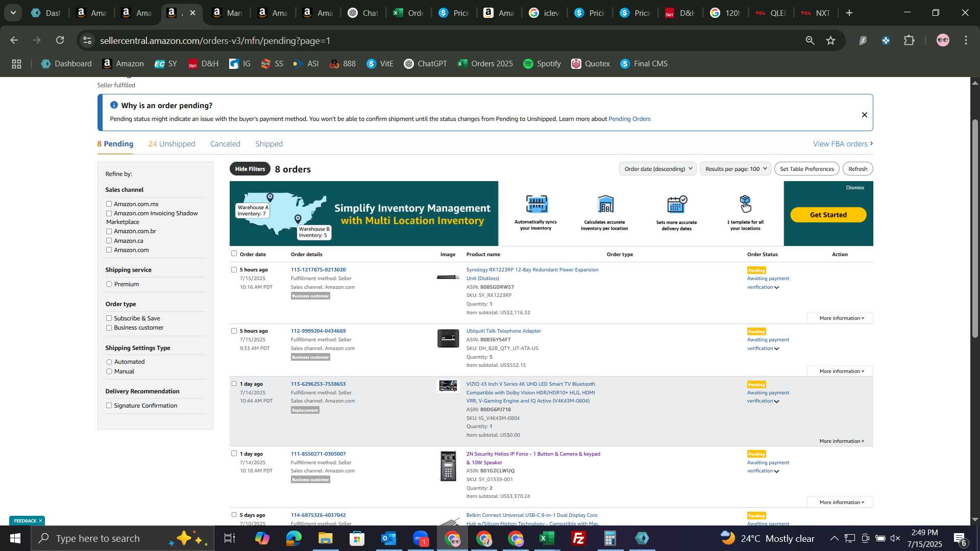Open the tab search dropdown arrow

click(x=13, y=13)
